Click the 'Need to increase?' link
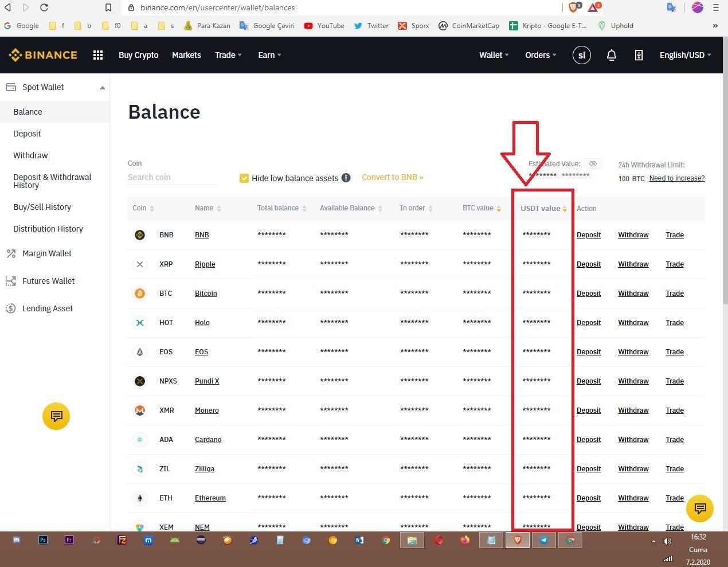Screen dimensions: 728x567 (677, 178)
